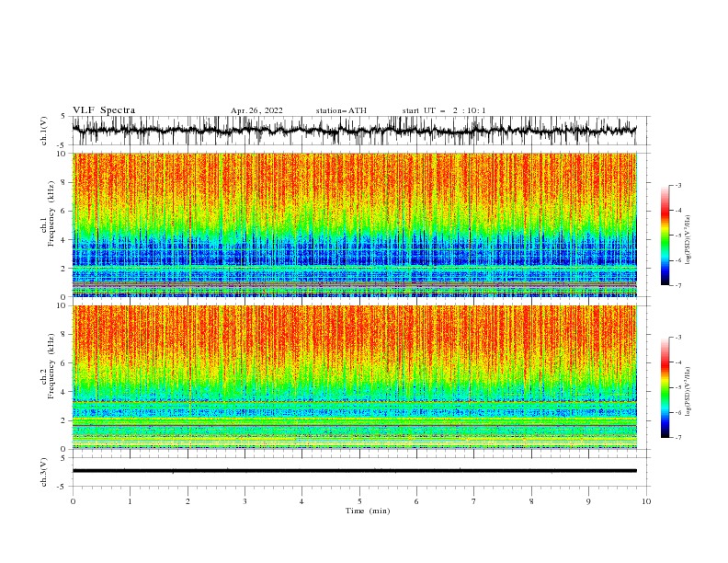
Task: Click time axis tick label "8"
Action: point(531,501)
